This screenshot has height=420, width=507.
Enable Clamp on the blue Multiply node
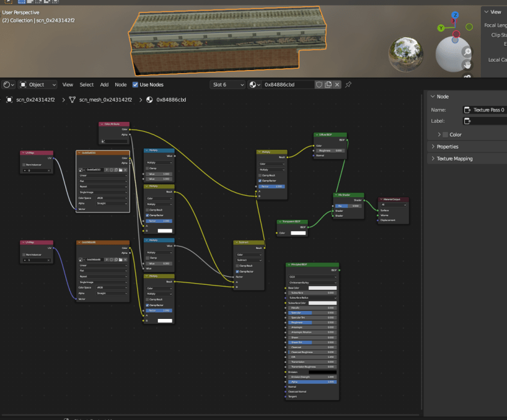(x=147, y=169)
